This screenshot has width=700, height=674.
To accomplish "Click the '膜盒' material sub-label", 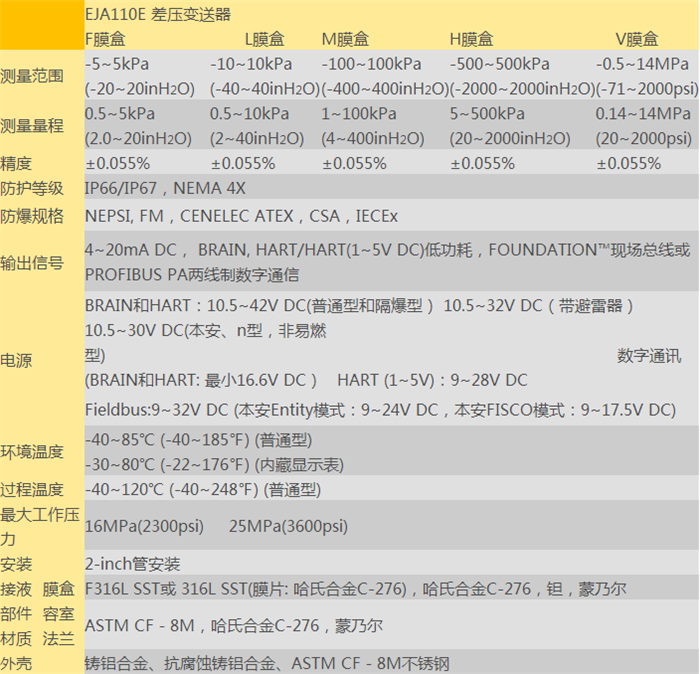I will pos(58,589).
